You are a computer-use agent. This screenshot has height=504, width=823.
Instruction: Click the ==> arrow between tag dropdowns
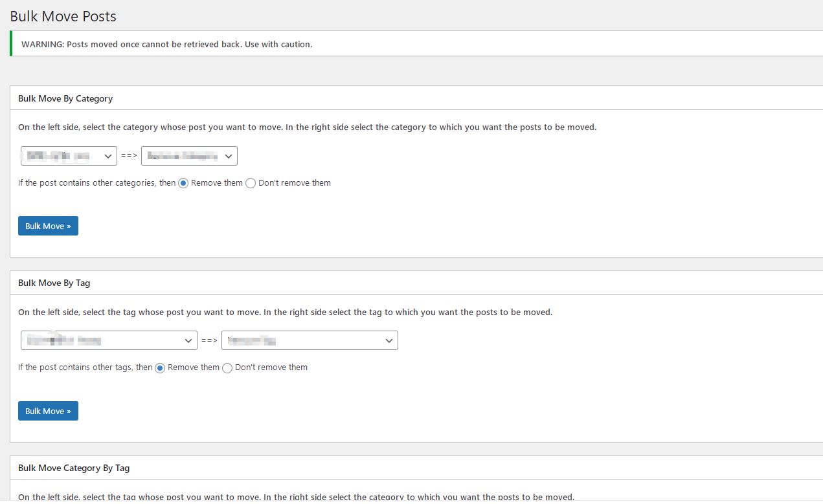pos(210,340)
